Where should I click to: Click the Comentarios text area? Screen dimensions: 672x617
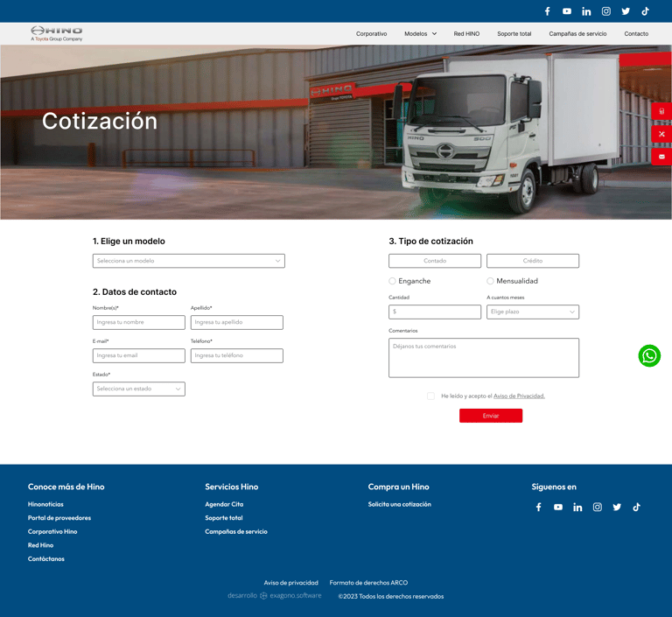click(x=484, y=358)
